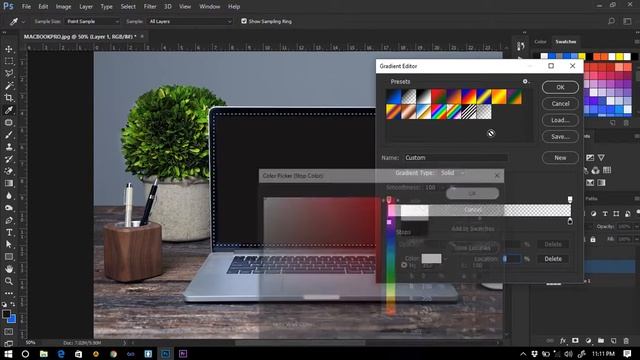Image resolution: width=640 pixels, height=360 pixels.
Task: Select the Eraser tool
Action: coord(9,171)
